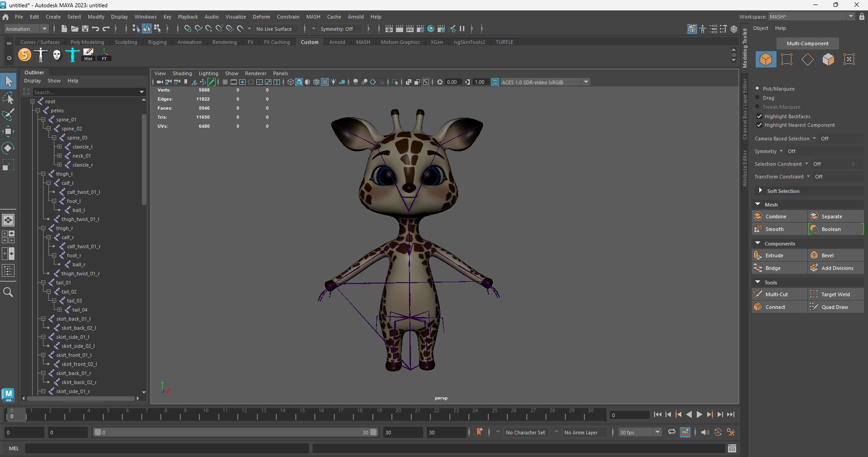Click the Outliner Search field
This screenshot has height=457, width=868.
pos(89,92)
